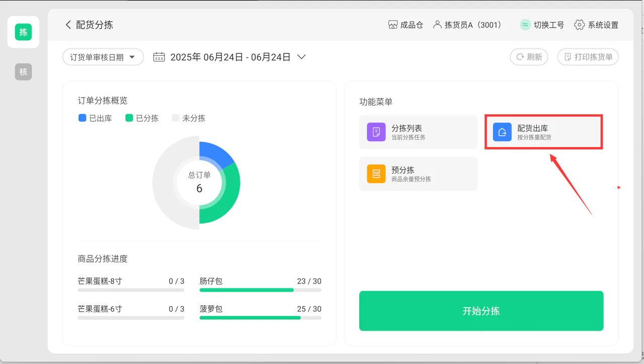Toggle the blue 已出库 legend swatch
Image resolution: width=644 pixels, height=364 pixels.
[83, 118]
